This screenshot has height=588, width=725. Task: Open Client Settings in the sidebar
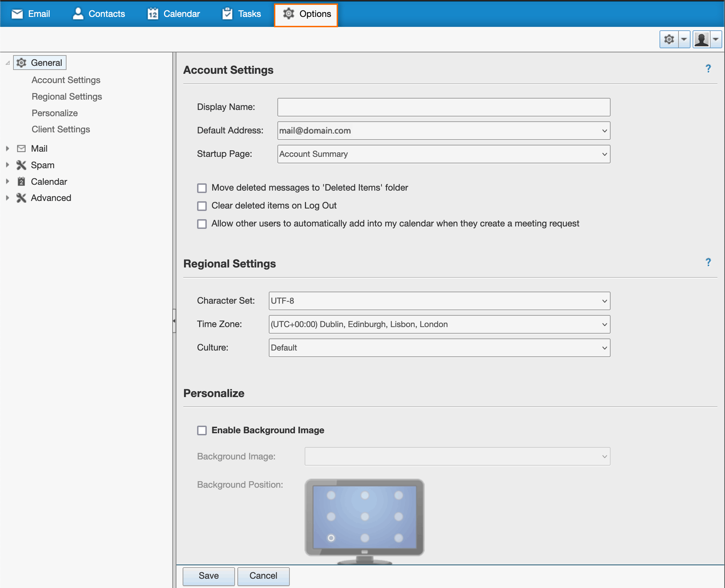(x=61, y=129)
